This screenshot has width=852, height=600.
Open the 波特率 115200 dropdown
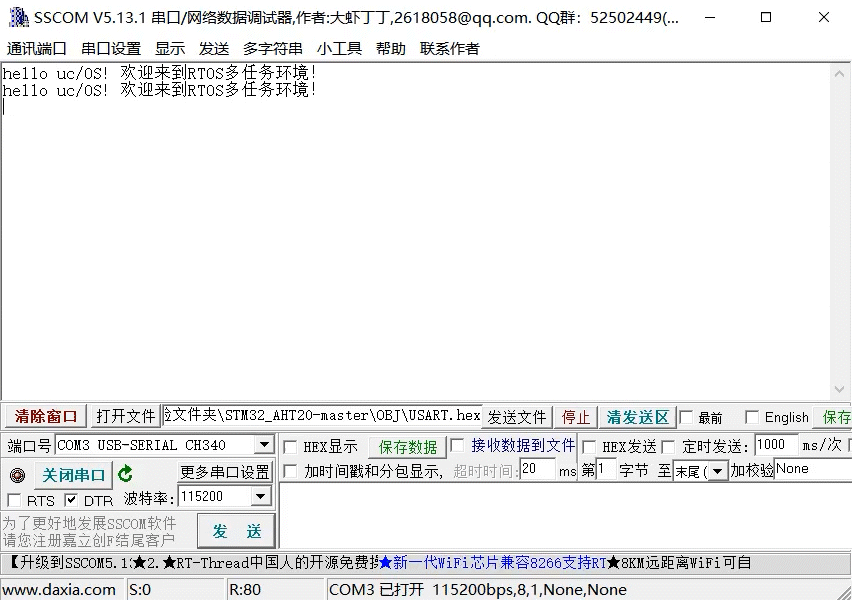click(263, 496)
